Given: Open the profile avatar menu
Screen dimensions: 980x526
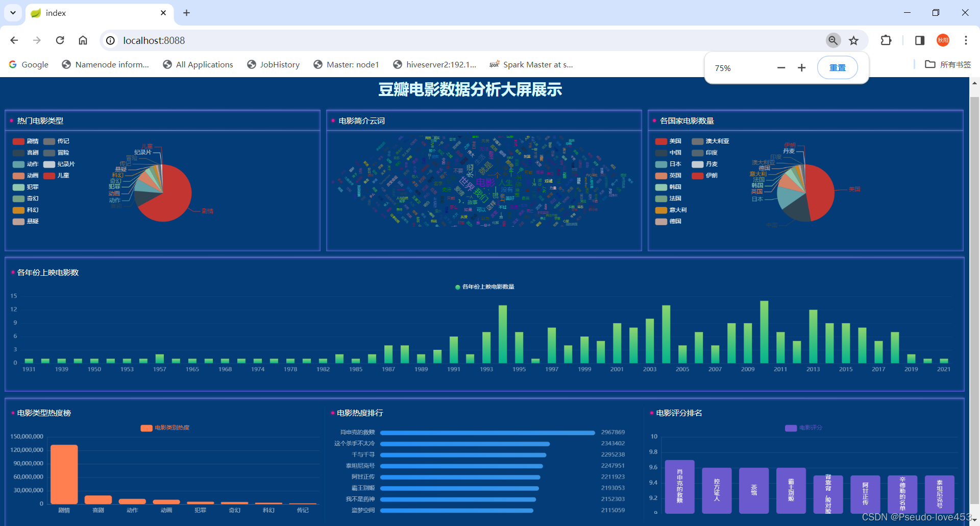Looking at the screenshot, I should point(943,40).
